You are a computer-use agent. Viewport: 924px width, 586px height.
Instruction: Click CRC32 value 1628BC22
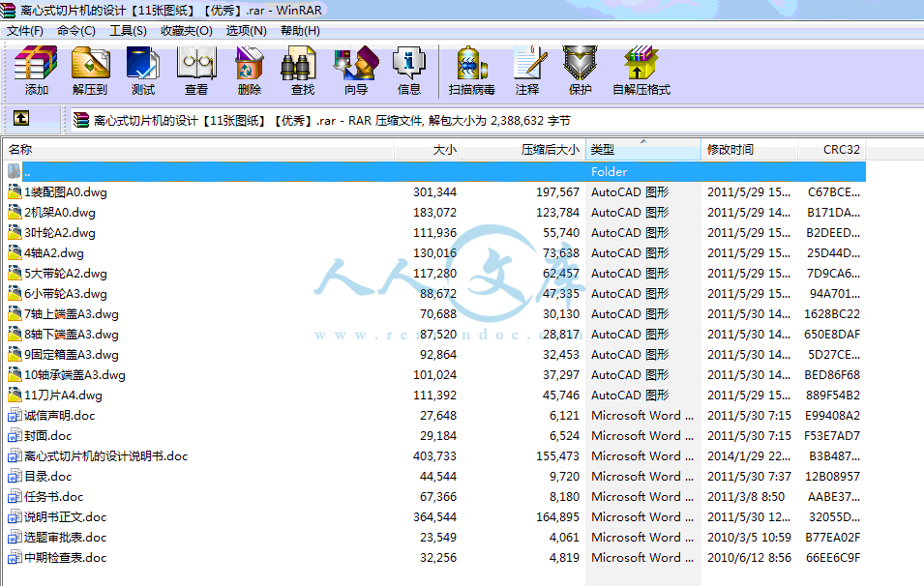832,314
